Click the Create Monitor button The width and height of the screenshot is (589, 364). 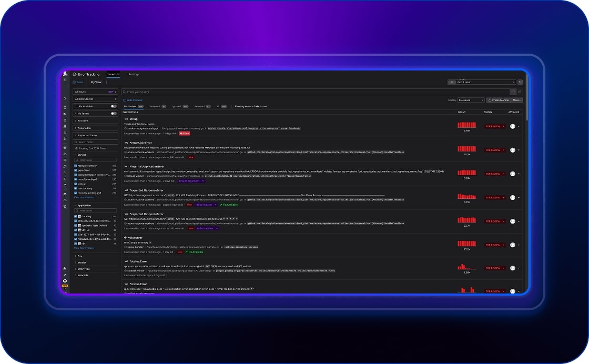[x=500, y=100]
